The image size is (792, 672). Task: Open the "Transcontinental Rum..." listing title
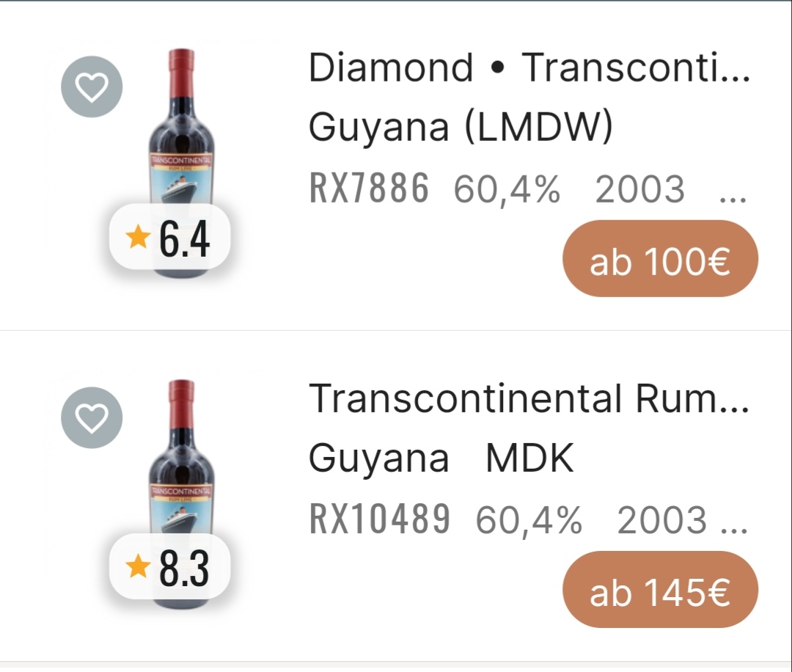click(529, 400)
